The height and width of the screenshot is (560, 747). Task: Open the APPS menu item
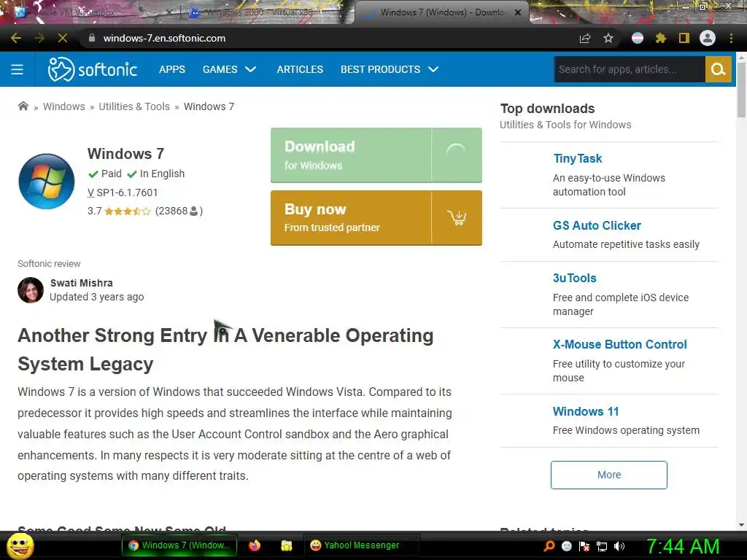point(172,69)
